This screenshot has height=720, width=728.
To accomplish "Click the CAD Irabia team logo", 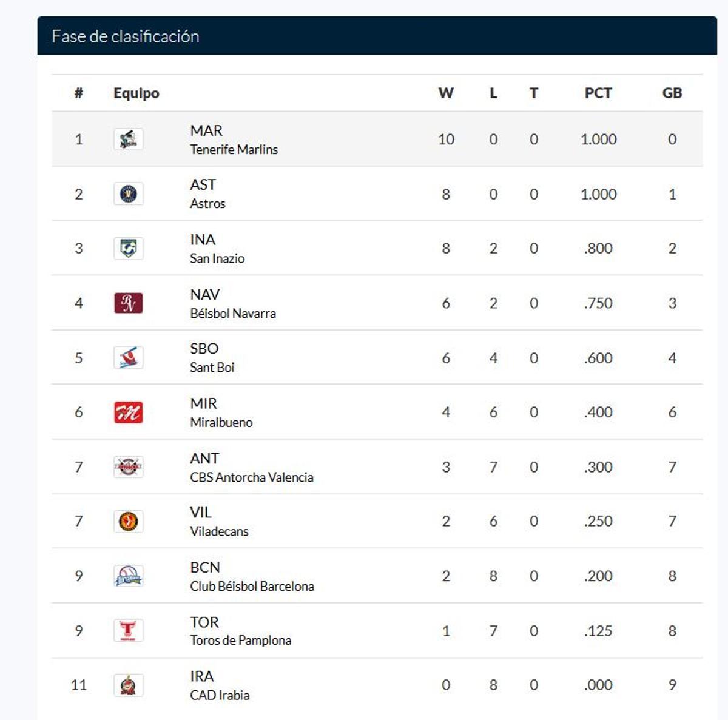I will (x=128, y=685).
